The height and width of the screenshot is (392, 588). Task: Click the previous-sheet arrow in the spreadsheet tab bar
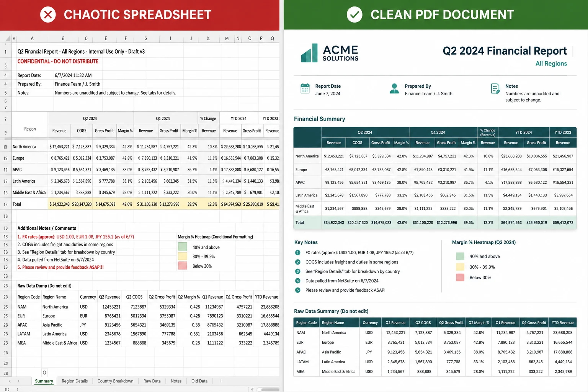pos(10,381)
